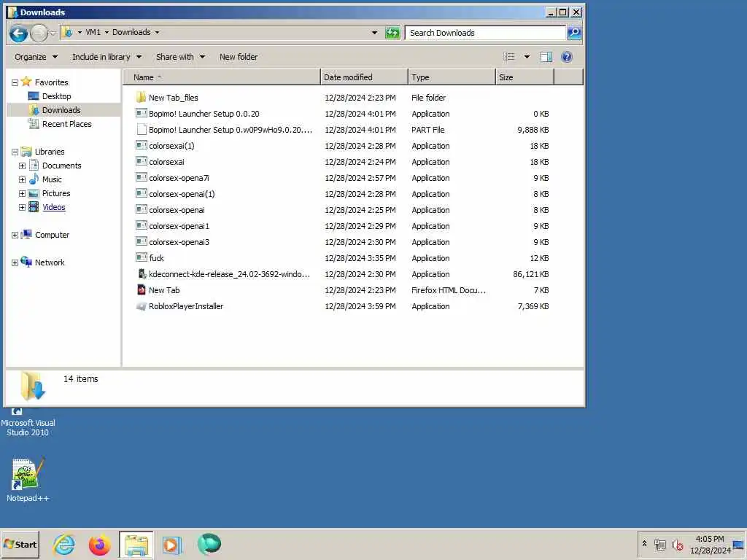Select the file named colorsex-openai1
The height and width of the screenshot is (560, 747).
tap(179, 226)
